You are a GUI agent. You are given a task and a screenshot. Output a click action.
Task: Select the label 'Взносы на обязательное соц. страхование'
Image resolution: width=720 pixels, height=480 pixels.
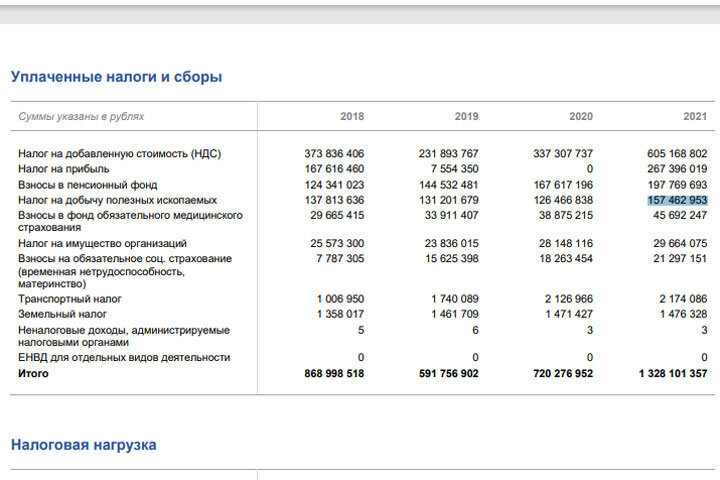click(x=125, y=259)
